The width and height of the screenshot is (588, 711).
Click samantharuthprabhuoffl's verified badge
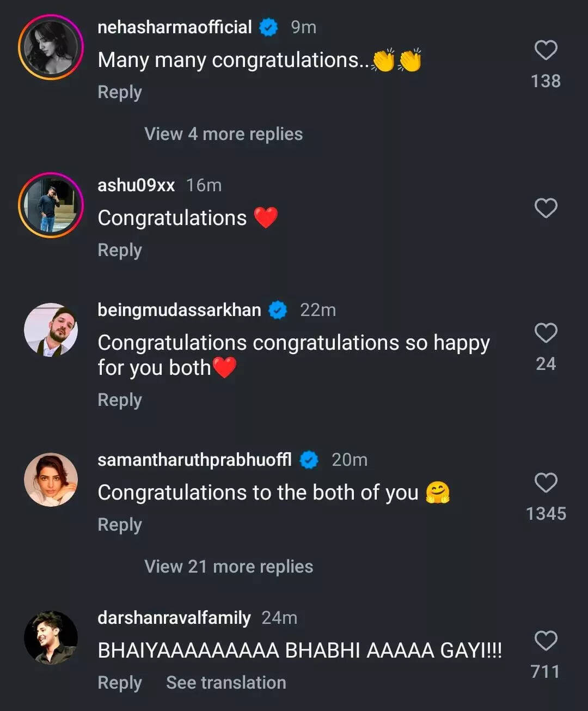coord(308,459)
